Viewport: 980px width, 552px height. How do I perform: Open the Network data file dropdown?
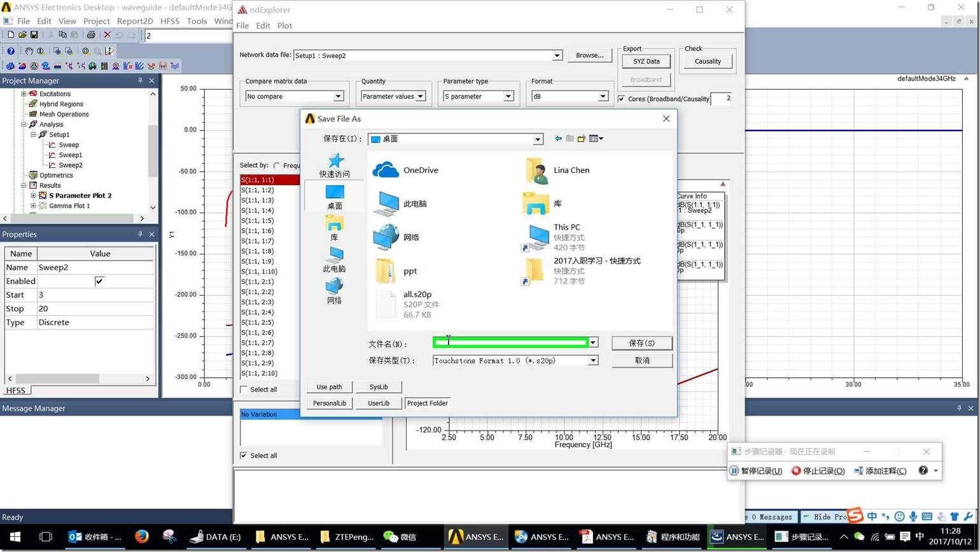coord(557,55)
